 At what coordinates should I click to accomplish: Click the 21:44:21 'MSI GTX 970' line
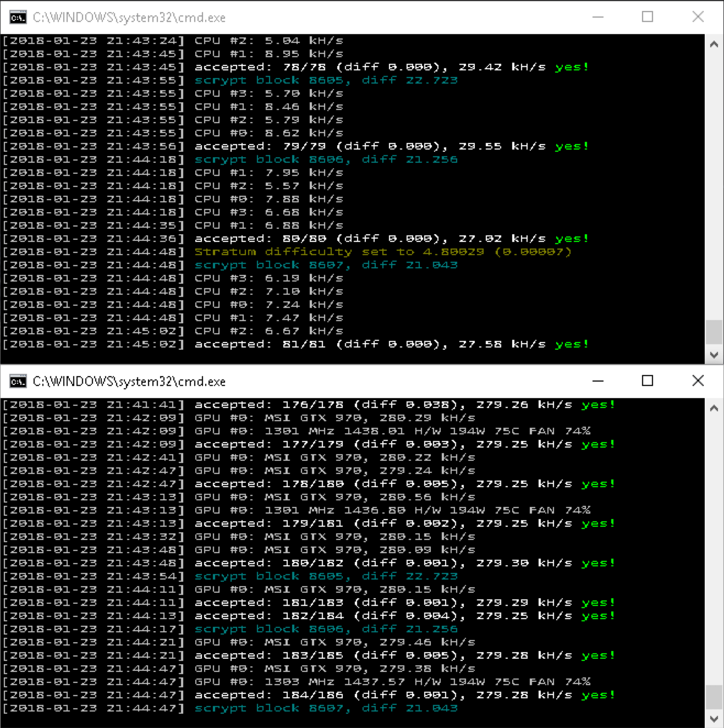(239, 642)
